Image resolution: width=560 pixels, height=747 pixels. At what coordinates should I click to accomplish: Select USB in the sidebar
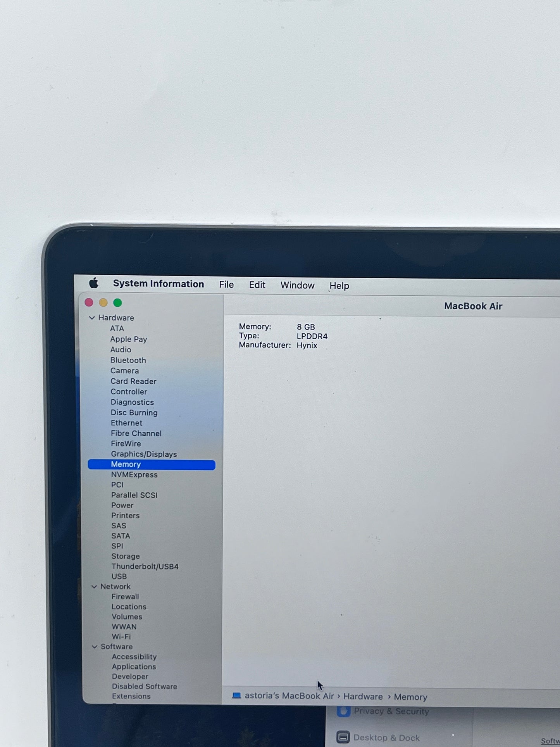point(119,576)
